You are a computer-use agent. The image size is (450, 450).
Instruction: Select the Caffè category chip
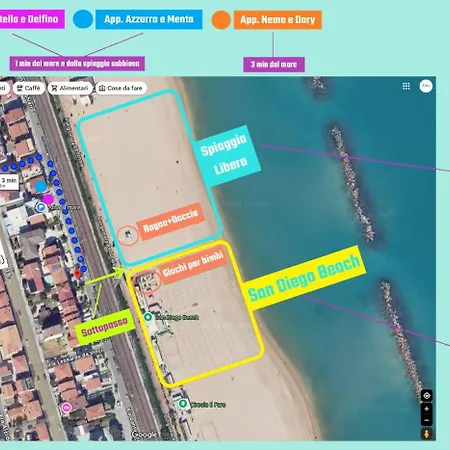point(29,88)
